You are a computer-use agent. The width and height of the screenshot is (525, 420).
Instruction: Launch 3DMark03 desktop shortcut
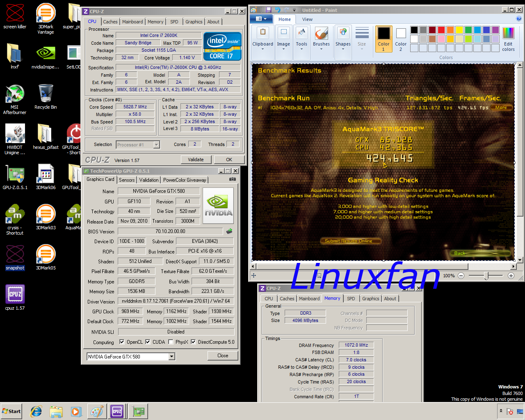click(x=46, y=217)
